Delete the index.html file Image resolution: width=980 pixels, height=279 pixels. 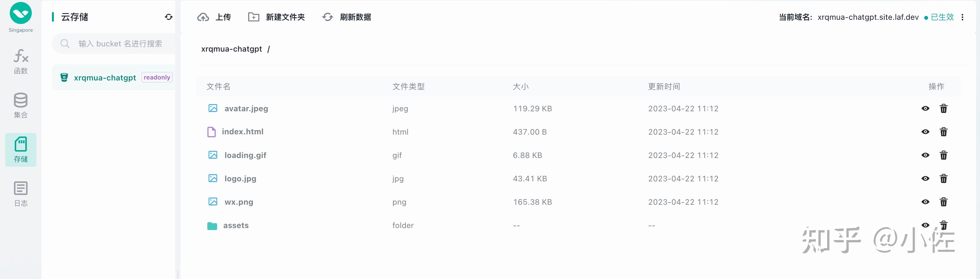pyautogui.click(x=943, y=132)
